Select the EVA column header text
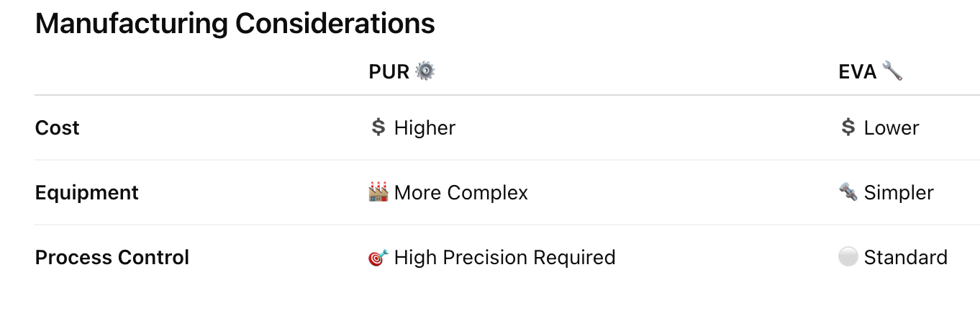Image resolution: width=980 pixels, height=311 pixels. point(857,72)
